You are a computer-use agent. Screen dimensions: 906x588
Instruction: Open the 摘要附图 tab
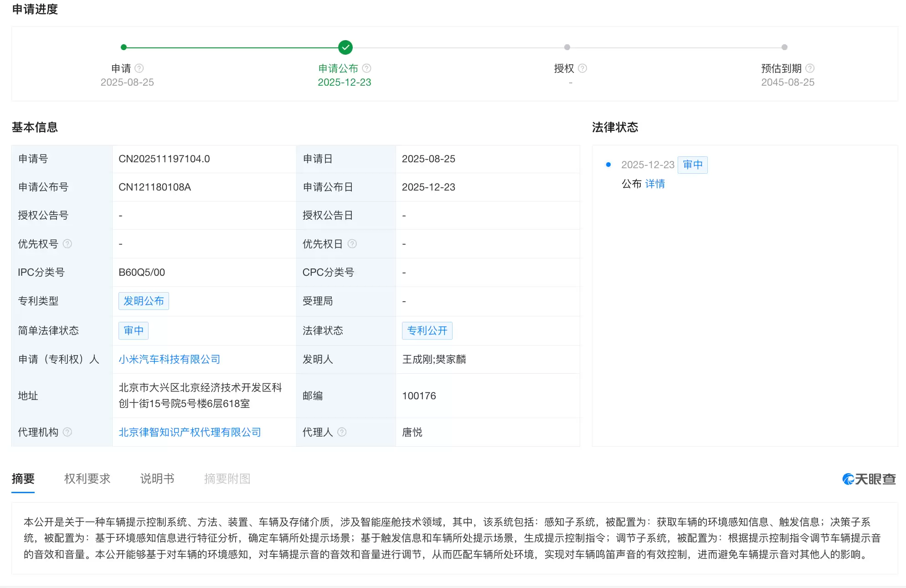coord(227,479)
